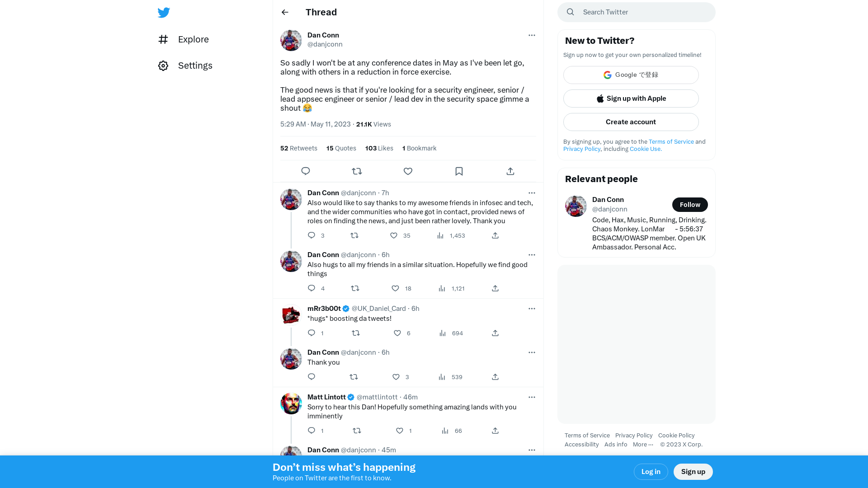Click the Search Twitter input field

[x=636, y=11]
